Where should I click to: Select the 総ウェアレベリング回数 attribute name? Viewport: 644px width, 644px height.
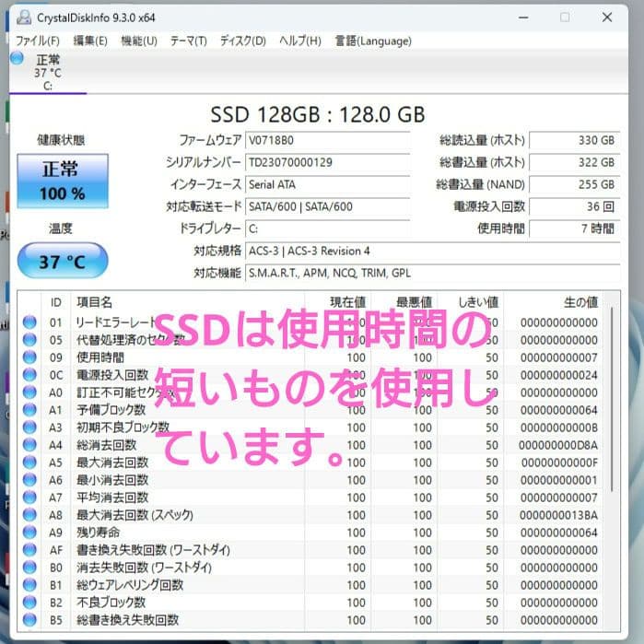(x=130, y=585)
